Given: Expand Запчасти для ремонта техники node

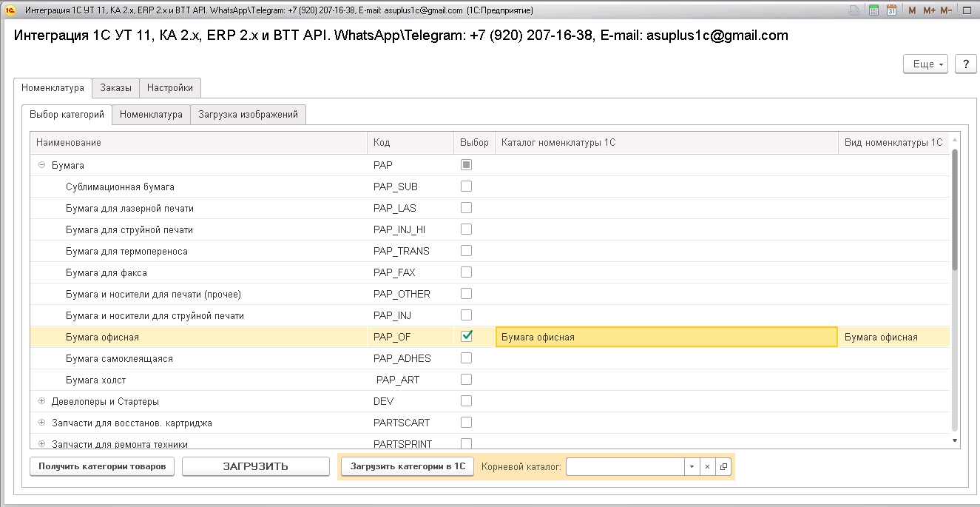Looking at the screenshot, I should [41, 444].
